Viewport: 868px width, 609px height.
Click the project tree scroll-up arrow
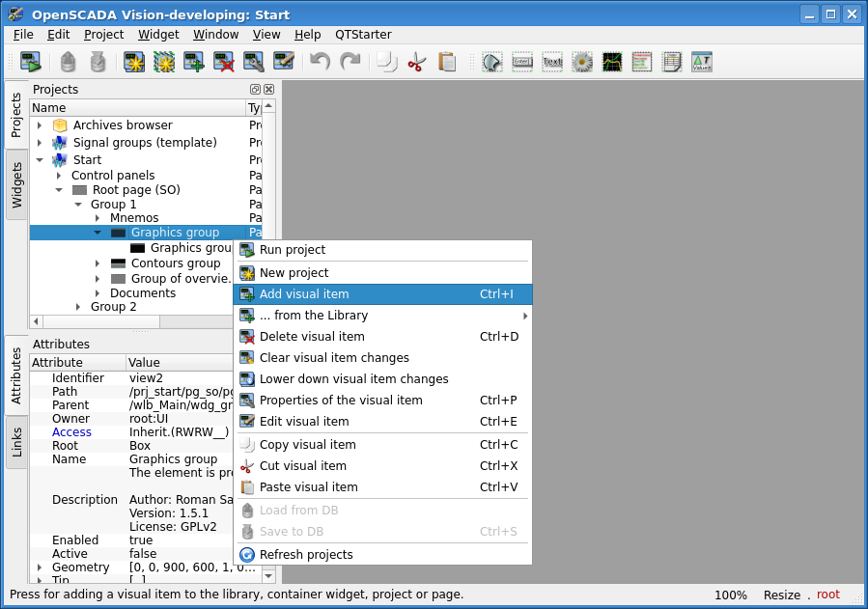pyautogui.click(x=268, y=106)
